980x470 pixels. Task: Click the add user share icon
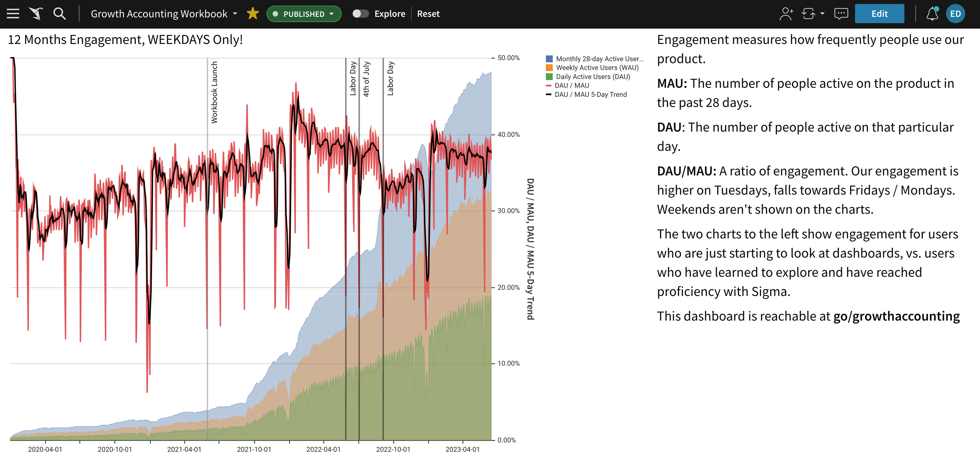pyautogui.click(x=786, y=14)
